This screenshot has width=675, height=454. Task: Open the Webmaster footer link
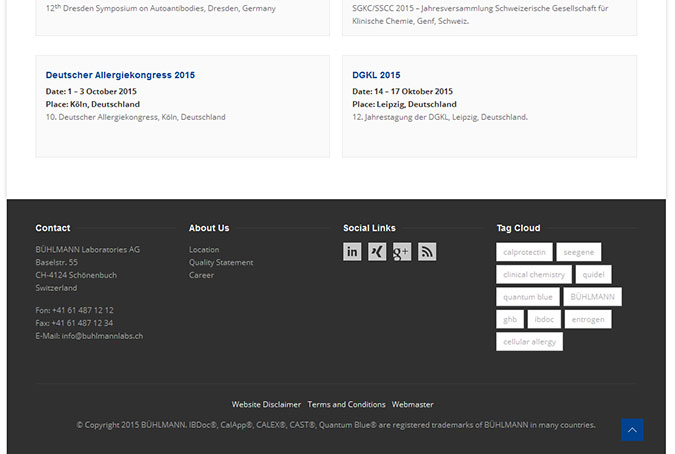pyautogui.click(x=412, y=405)
